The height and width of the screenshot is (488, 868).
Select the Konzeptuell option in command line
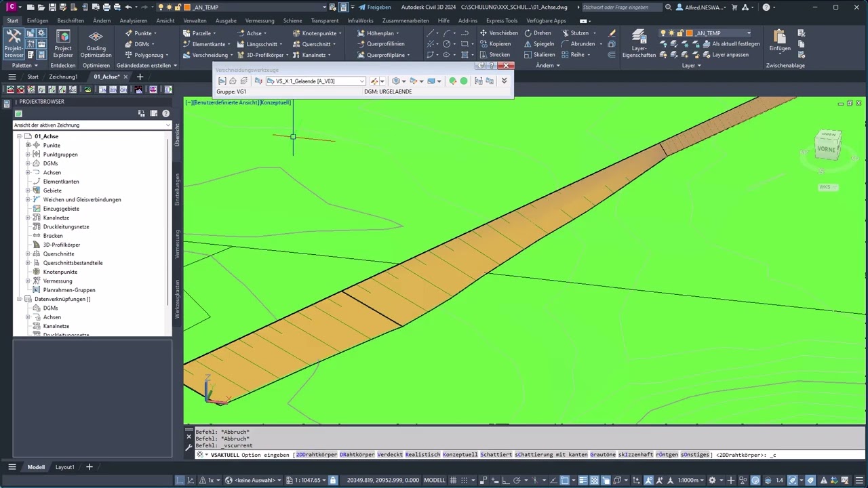coord(460,455)
